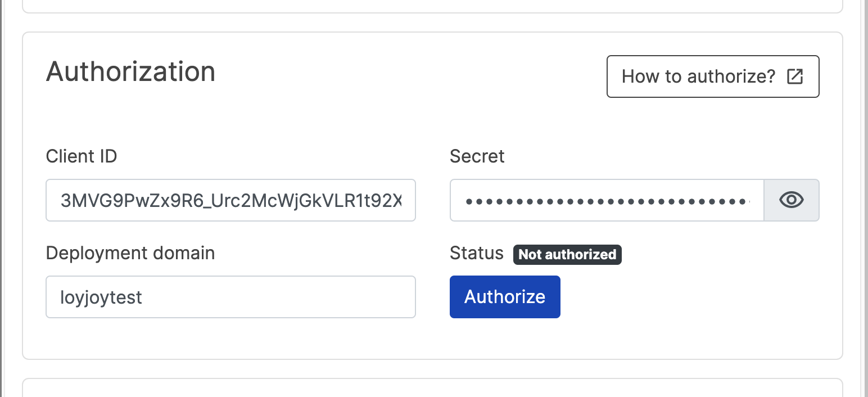This screenshot has height=397, width=868.
Task: Select the Deployment domain text box
Action: [x=230, y=297]
